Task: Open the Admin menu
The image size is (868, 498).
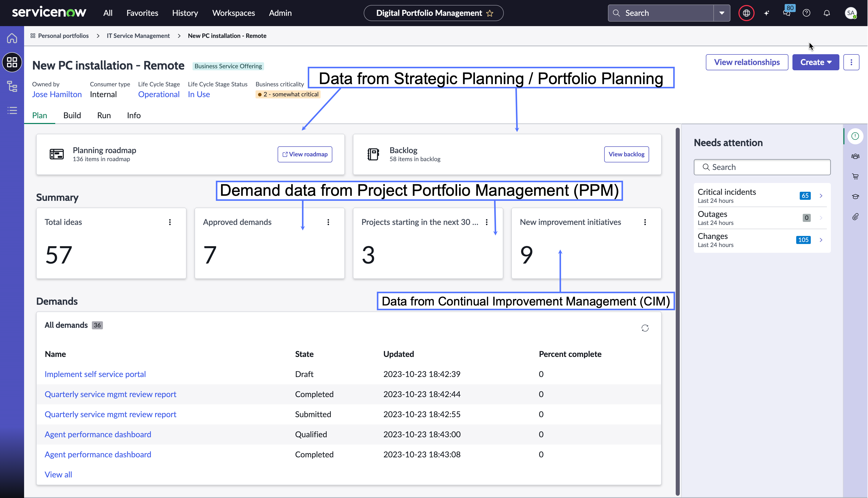Action: click(280, 13)
